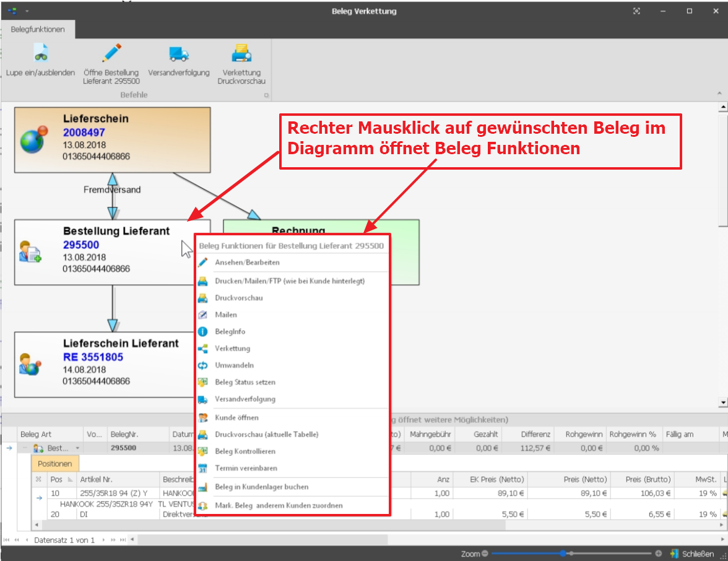The width and height of the screenshot is (728, 561).
Task: Click the Beleg Kontrollieren icon
Action: pos(203,451)
